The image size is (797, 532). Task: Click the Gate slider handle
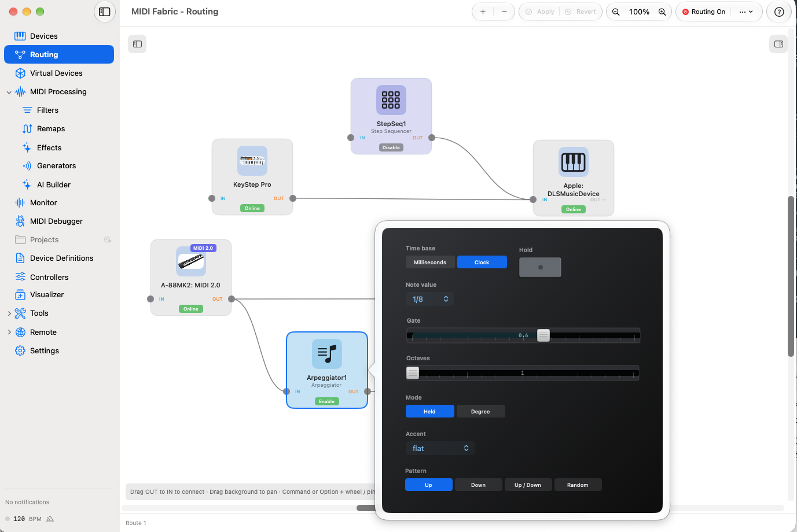(543, 335)
